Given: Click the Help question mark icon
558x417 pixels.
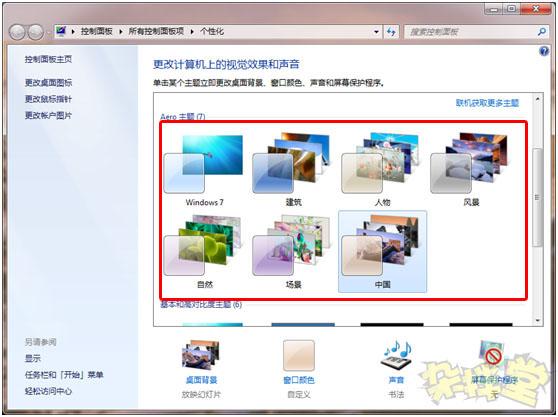Looking at the screenshot, I should (544, 51).
